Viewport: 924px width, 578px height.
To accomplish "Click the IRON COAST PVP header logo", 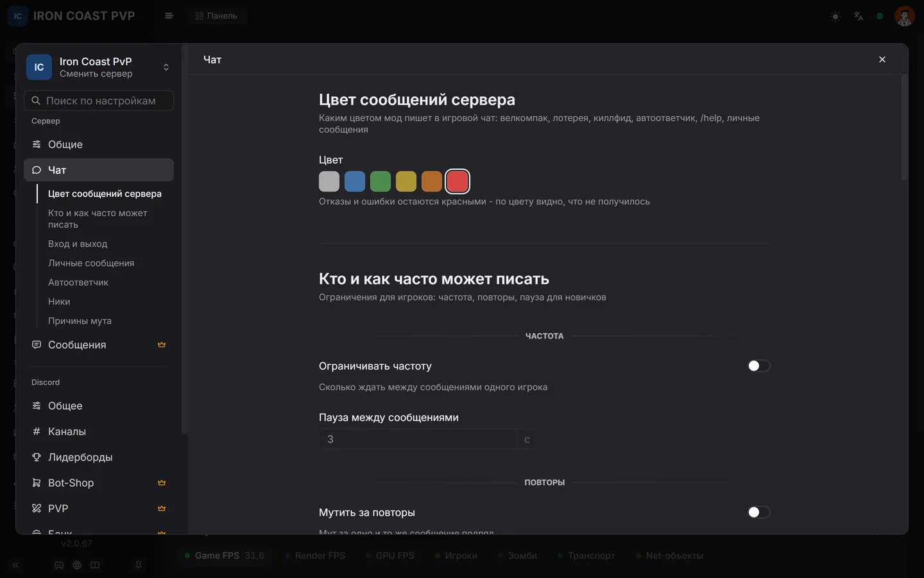I will coord(72,16).
